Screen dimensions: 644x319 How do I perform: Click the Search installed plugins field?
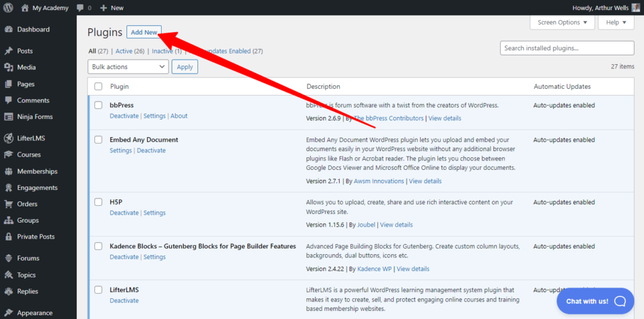(567, 48)
